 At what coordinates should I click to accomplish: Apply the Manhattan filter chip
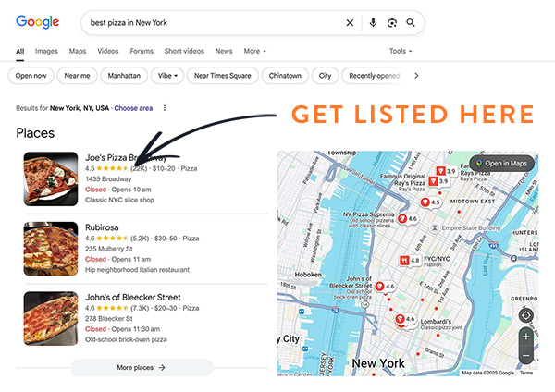(124, 76)
